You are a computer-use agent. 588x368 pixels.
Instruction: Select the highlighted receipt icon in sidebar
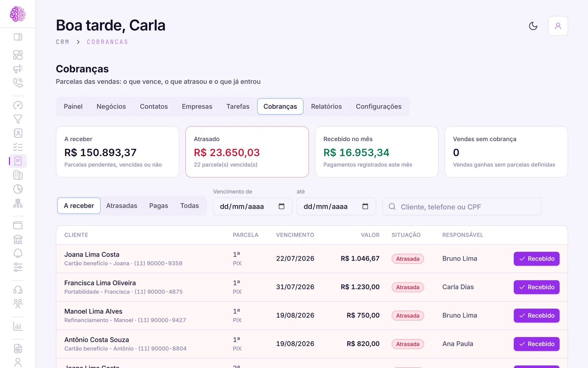pos(18,161)
